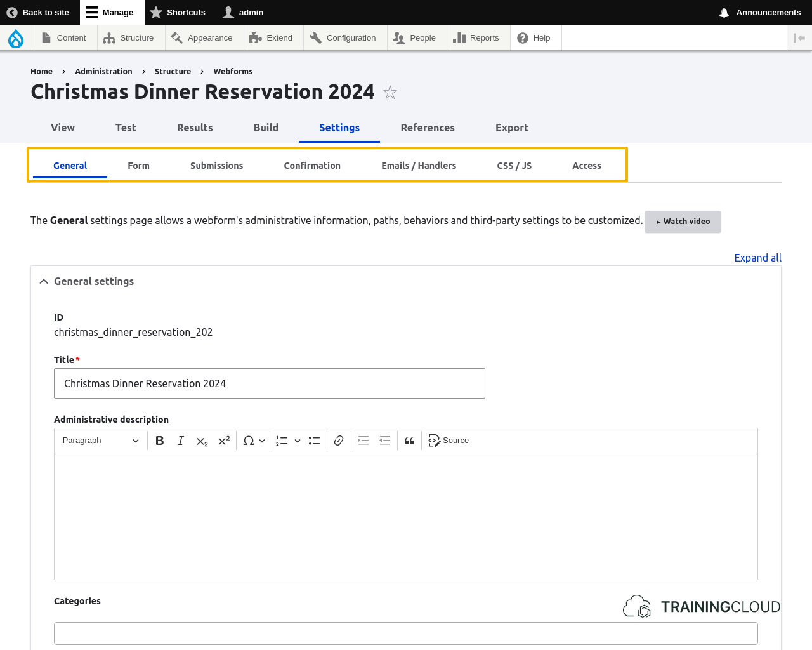Increase indent in the editor
The width and height of the screenshot is (812, 650).
tap(363, 441)
